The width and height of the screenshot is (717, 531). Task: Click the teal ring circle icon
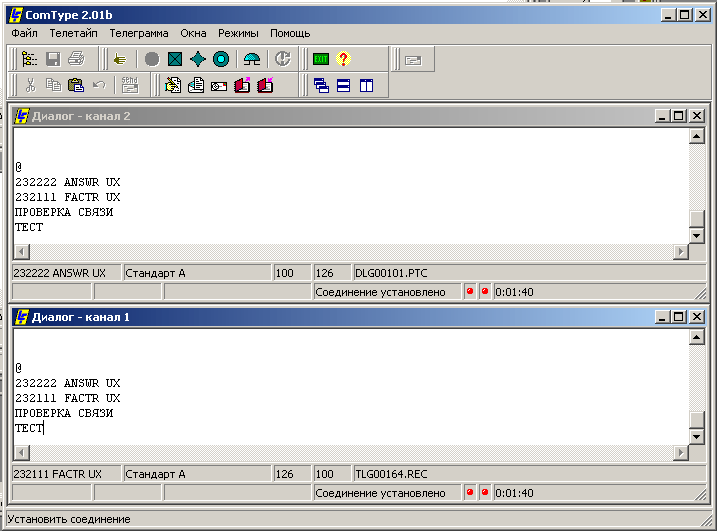[221, 59]
